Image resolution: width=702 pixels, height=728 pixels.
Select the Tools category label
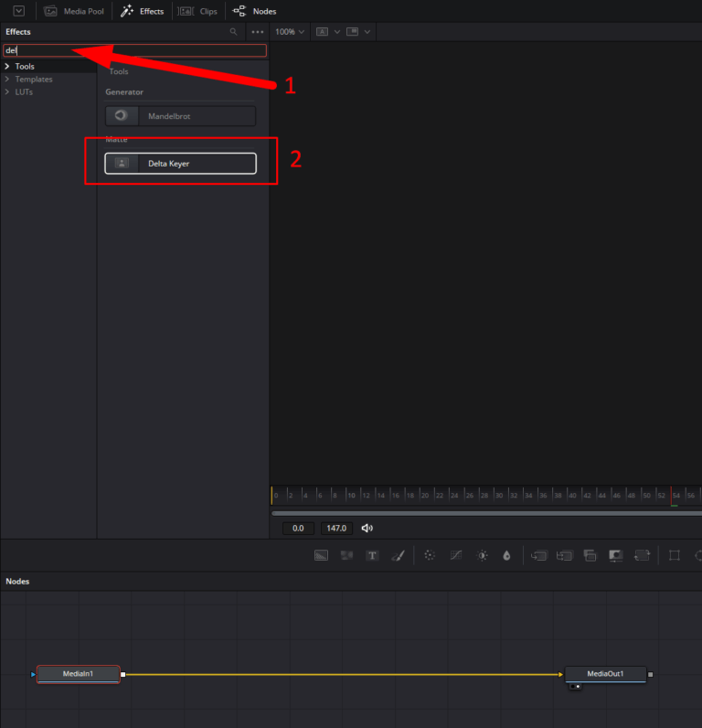tap(25, 67)
